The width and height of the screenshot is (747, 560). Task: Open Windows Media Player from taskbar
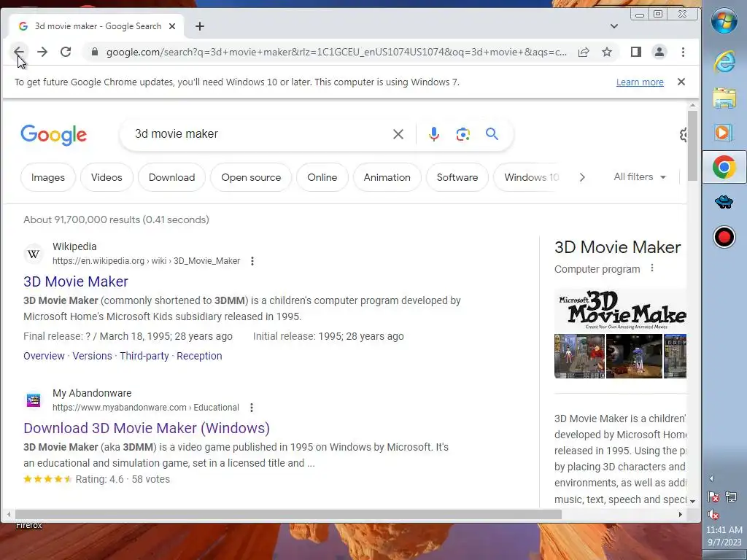(724, 132)
